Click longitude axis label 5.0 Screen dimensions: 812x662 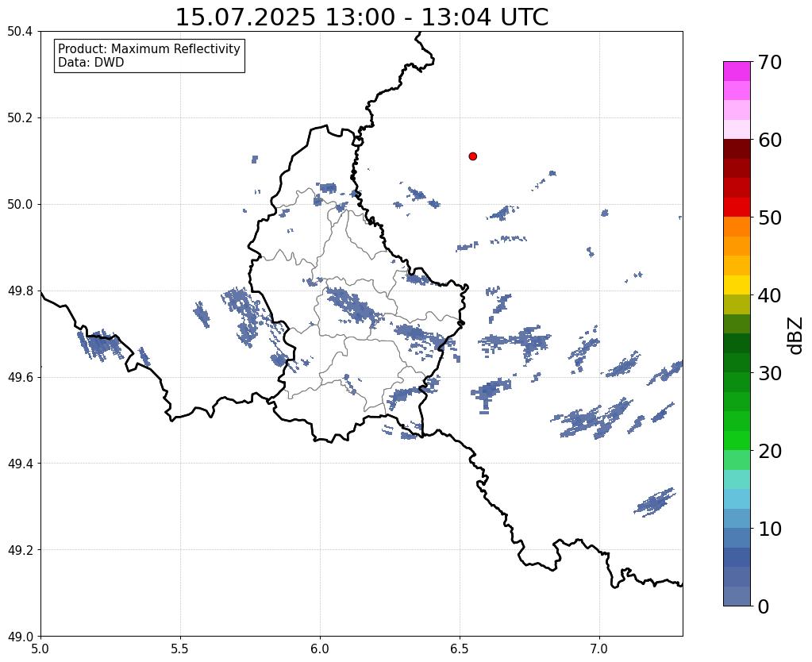(40, 649)
